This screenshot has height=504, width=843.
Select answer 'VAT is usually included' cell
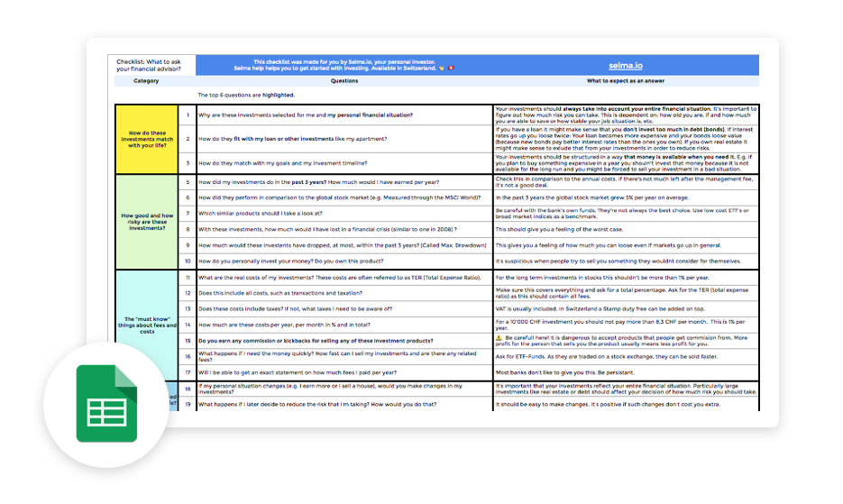[x=626, y=308]
